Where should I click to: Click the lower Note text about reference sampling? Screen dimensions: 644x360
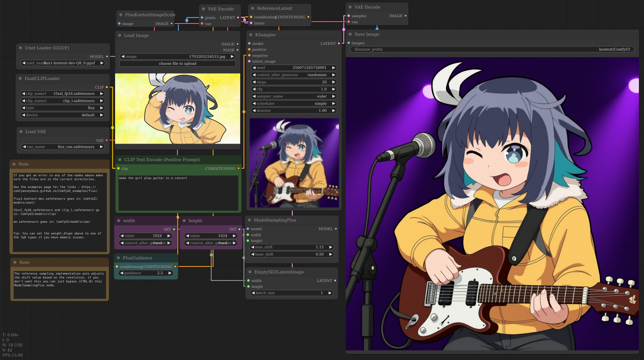point(60,285)
